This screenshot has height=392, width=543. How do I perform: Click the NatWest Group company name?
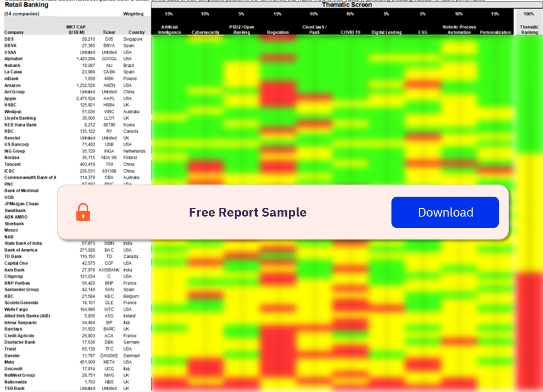pos(19,375)
